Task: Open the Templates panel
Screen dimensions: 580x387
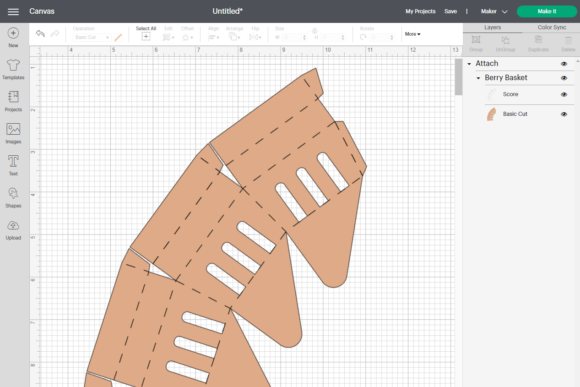Action: click(x=13, y=70)
